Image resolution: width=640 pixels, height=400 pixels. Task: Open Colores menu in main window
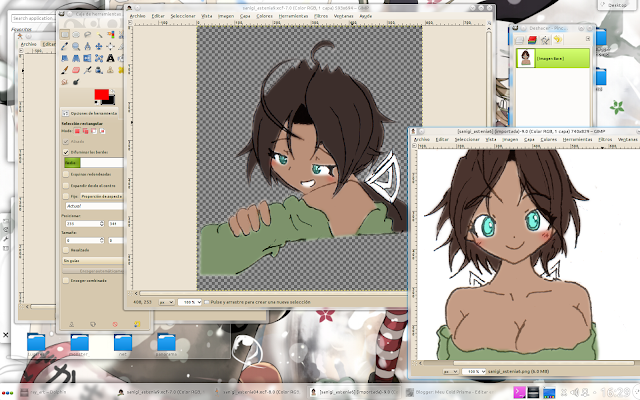pos(264,16)
